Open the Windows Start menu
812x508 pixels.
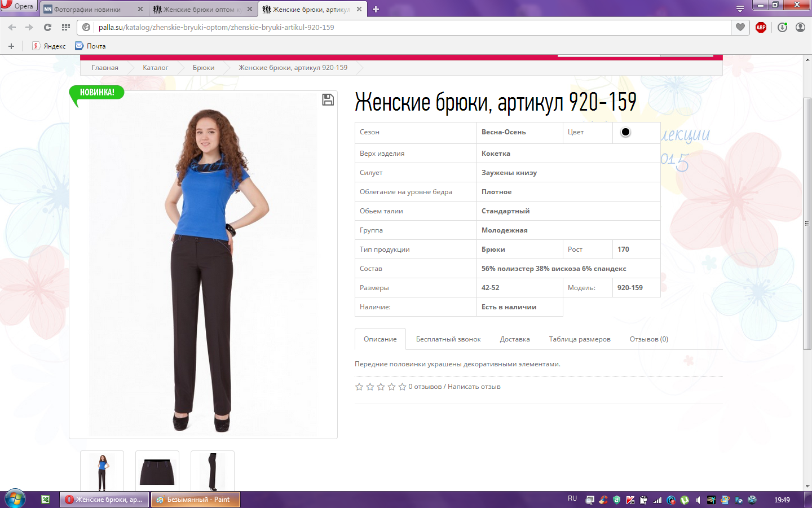point(15,500)
